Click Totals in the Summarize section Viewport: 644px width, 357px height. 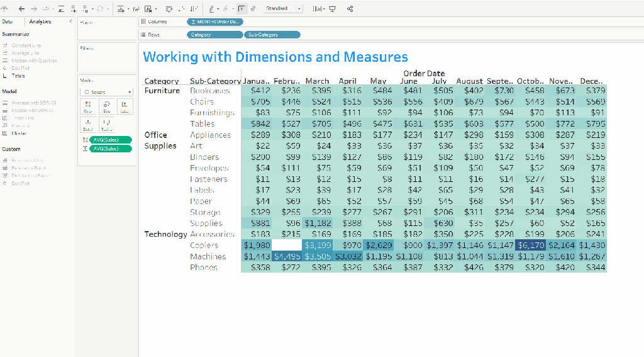[x=18, y=76]
